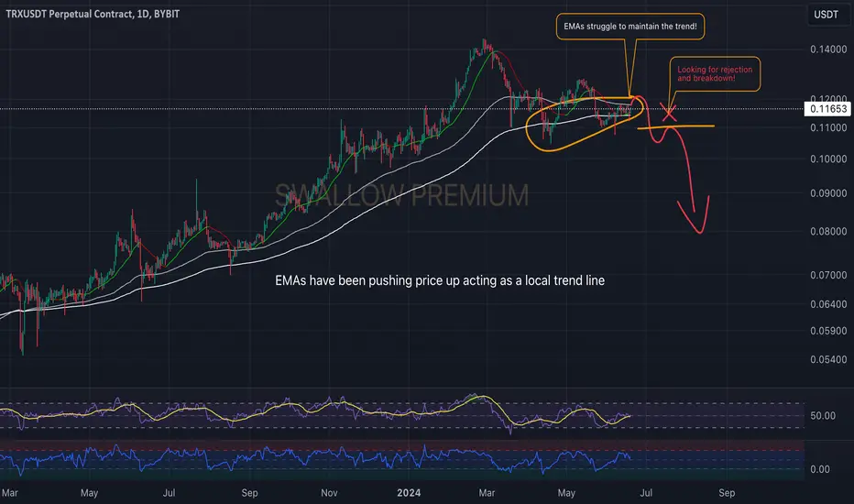Click the Nov label on the time axis
Viewport: 854px width, 504px height.
click(329, 493)
